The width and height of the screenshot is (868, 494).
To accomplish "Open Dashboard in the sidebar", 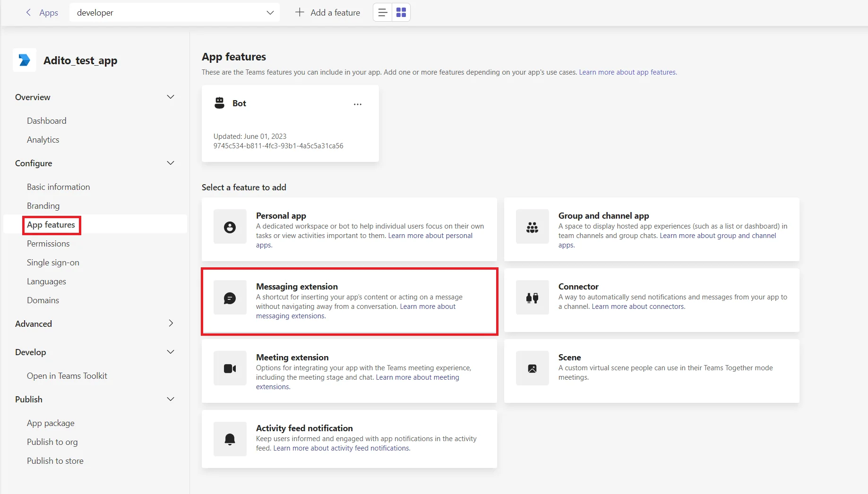I will pyautogui.click(x=47, y=121).
